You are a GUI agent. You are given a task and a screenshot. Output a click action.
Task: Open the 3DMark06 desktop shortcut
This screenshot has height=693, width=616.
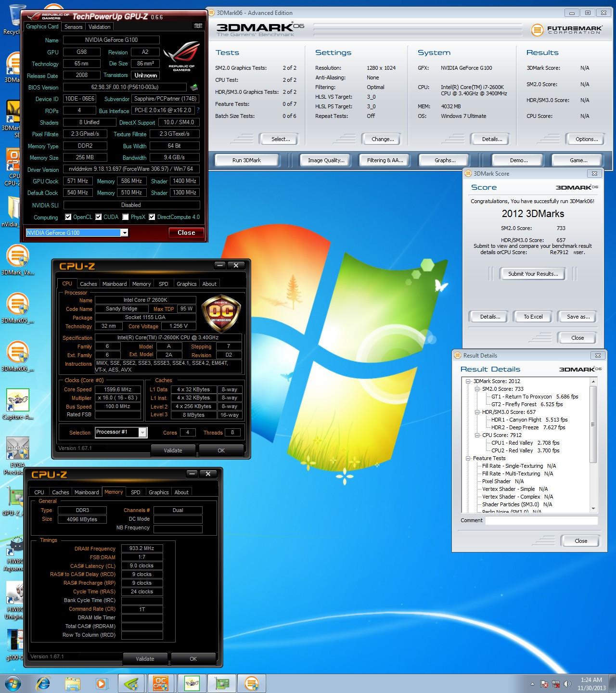18,356
